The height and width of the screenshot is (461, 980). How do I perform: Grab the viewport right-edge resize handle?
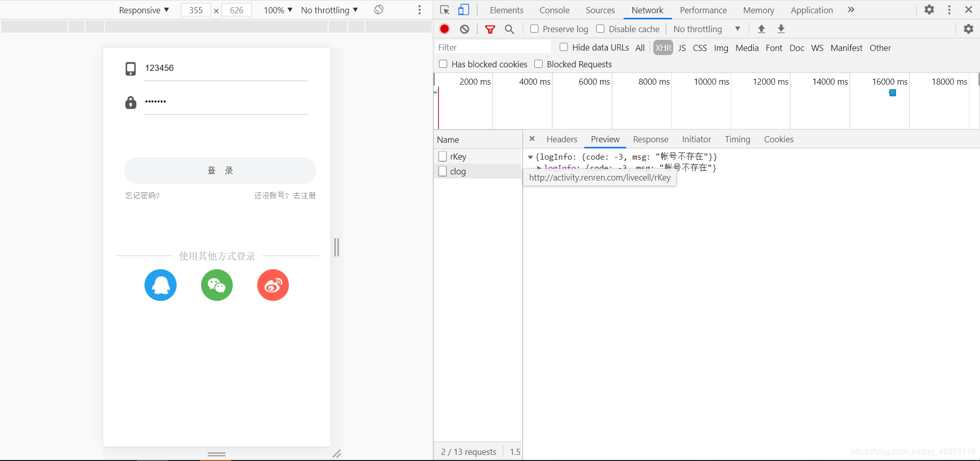coord(336,247)
